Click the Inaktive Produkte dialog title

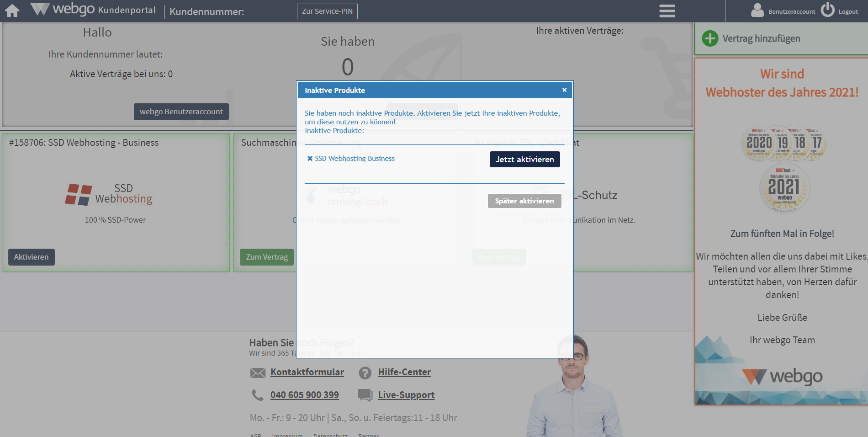[335, 91]
